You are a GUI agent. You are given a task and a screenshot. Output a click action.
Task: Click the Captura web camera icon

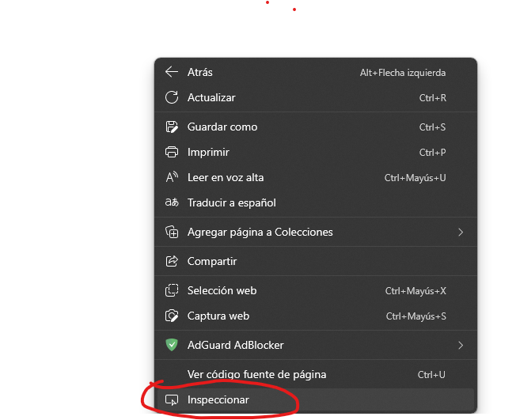172,316
